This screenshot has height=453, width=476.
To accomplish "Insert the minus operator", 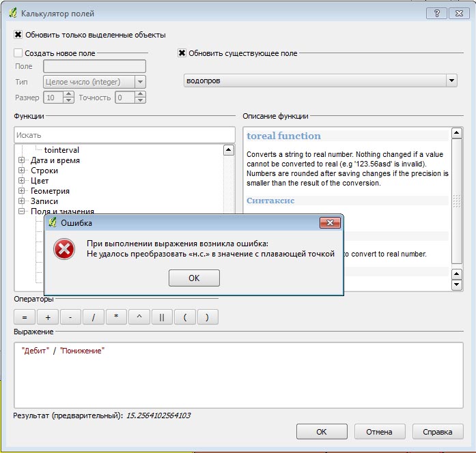I will [70, 317].
